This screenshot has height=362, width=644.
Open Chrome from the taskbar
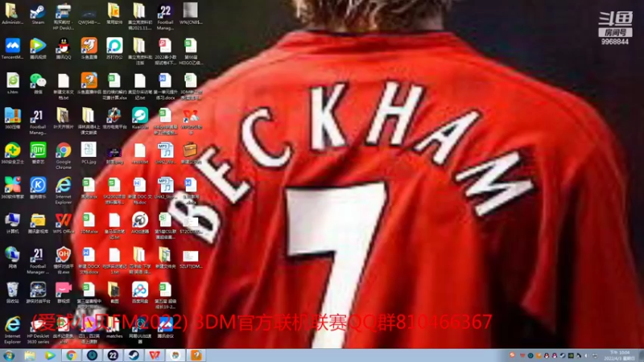point(71,356)
